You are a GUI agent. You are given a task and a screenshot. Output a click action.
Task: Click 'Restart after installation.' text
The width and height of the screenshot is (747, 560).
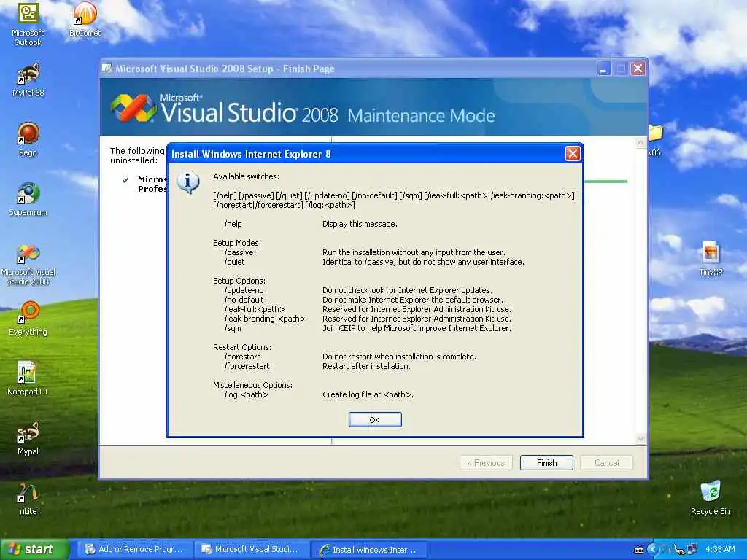coord(366,366)
